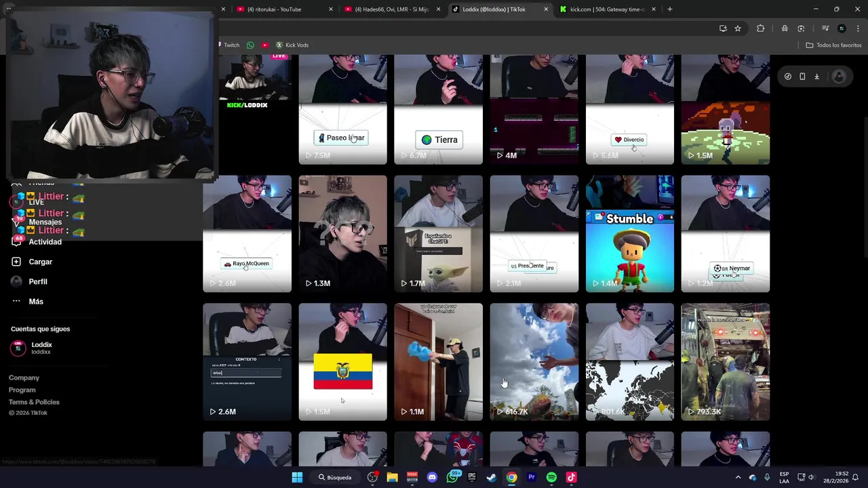Bookmark this page with the star icon
Image resolution: width=868 pixels, height=488 pixels.
point(738,28)
